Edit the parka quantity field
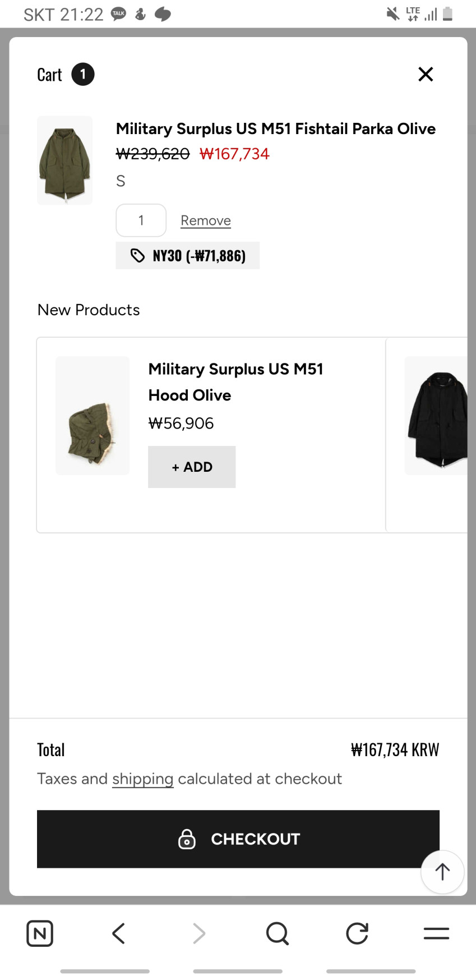The image size is (476, 980). (x=141, y=220)
